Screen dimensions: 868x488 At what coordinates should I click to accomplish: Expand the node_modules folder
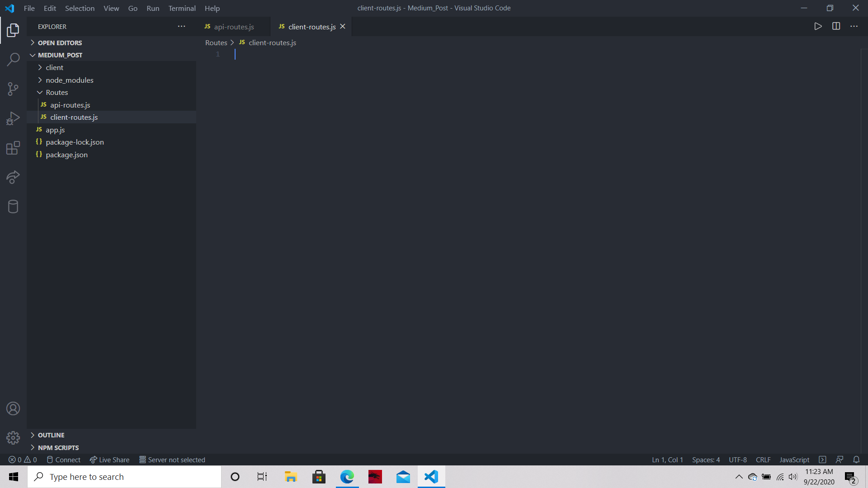[x=111, y=80]
